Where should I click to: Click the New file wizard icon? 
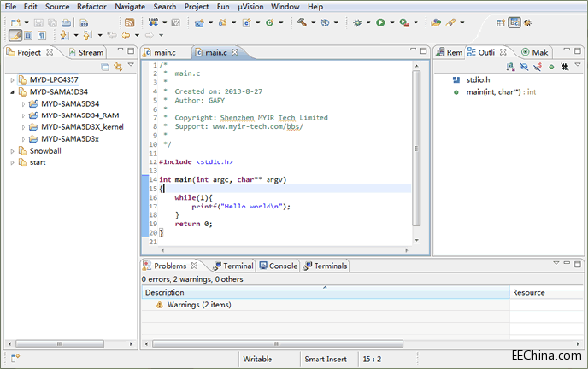(x=16, y=23)
